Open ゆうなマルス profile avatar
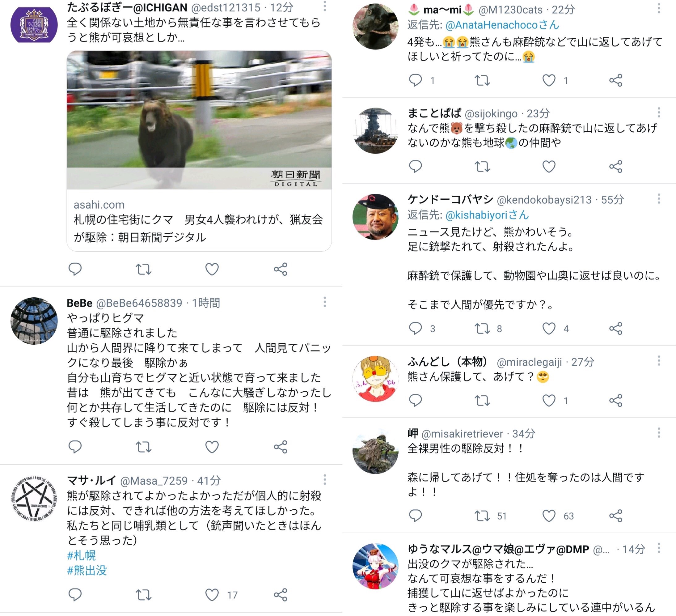This screenshot has width=676, height=616. (x=376, y=566)
